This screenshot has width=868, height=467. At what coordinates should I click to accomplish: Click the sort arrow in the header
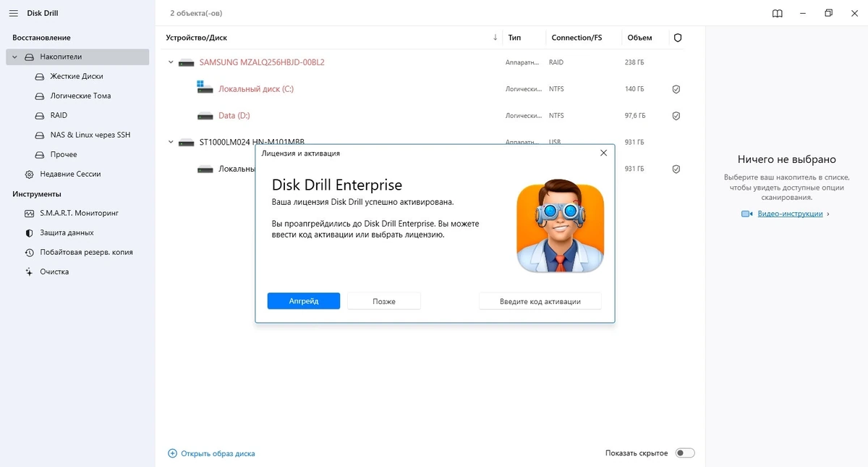click(x=495, y=38)
